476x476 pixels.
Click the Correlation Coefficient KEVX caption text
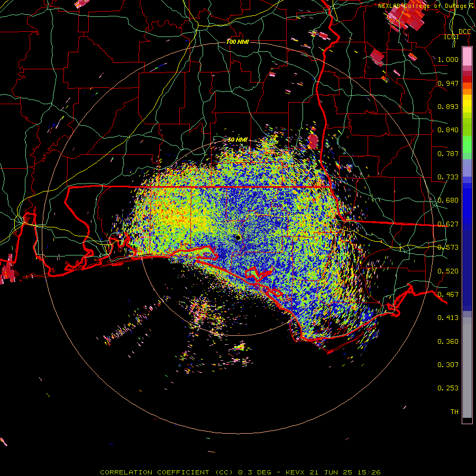pyautogui.click(x=240, y=472)
